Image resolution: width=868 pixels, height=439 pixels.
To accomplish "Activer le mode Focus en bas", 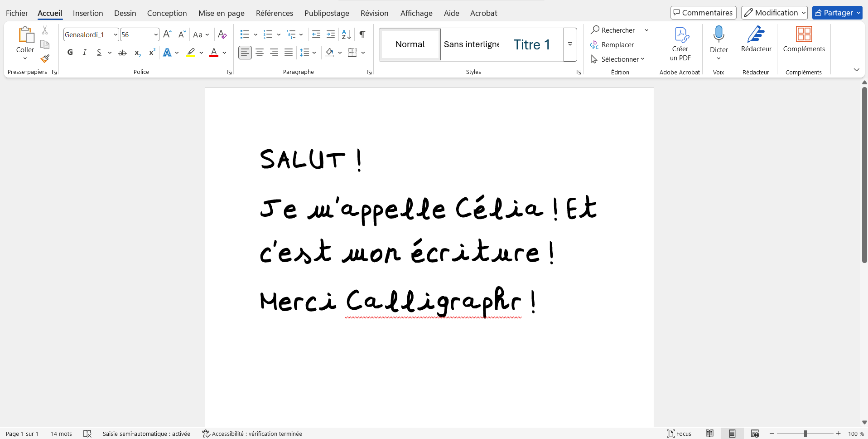I will click(x=679, y=434).
